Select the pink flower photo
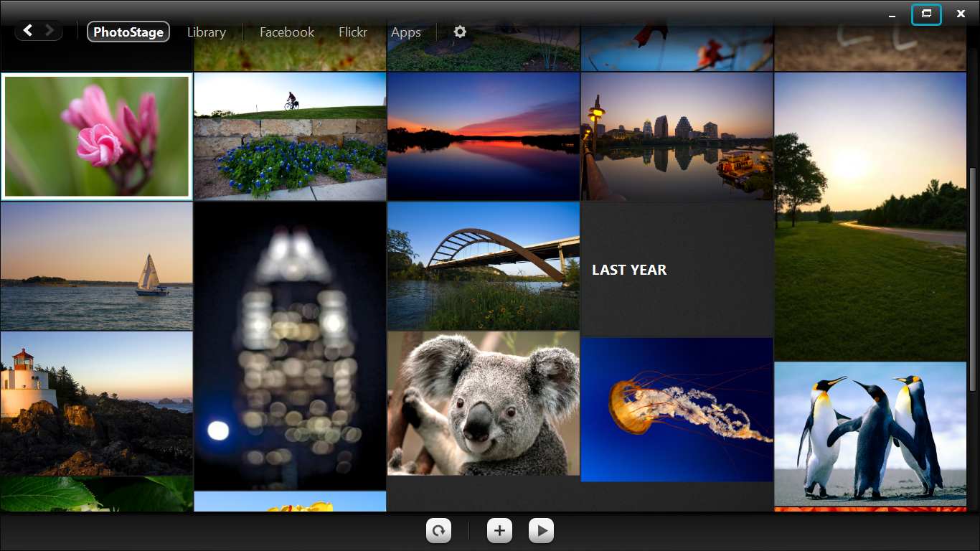980x551 pixels. click(x=97, y=136)
